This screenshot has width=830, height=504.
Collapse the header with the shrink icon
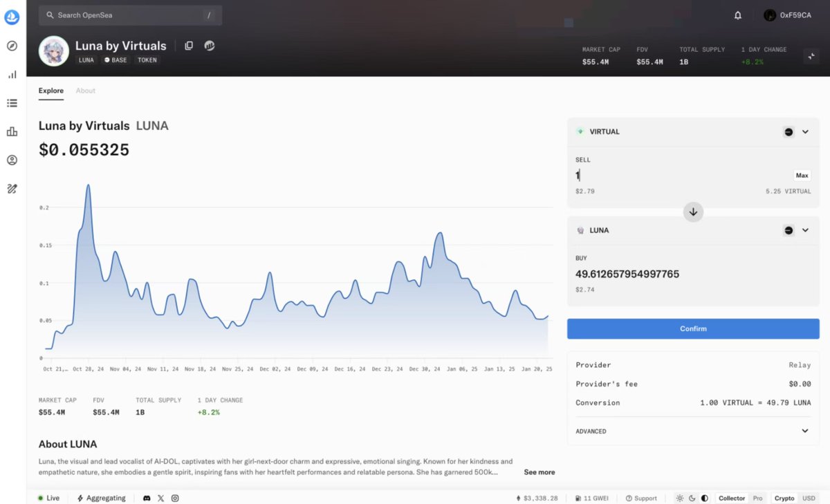(811, 57)
